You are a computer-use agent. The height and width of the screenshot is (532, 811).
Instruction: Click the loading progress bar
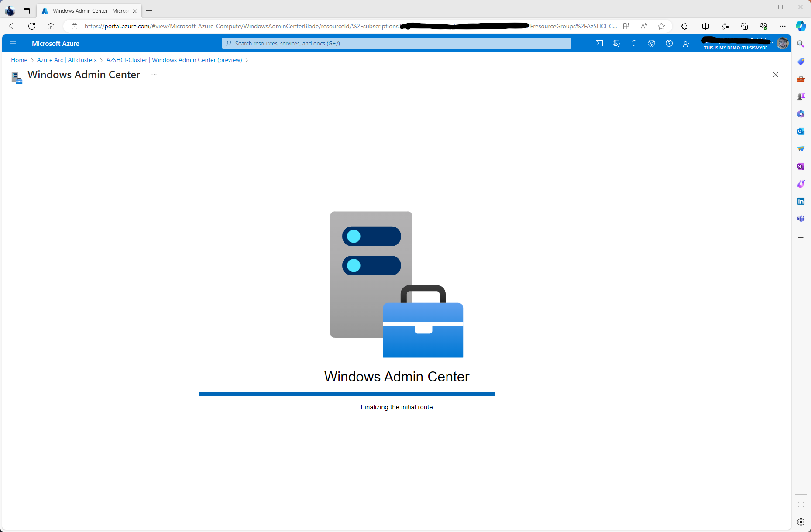(347, 394)
